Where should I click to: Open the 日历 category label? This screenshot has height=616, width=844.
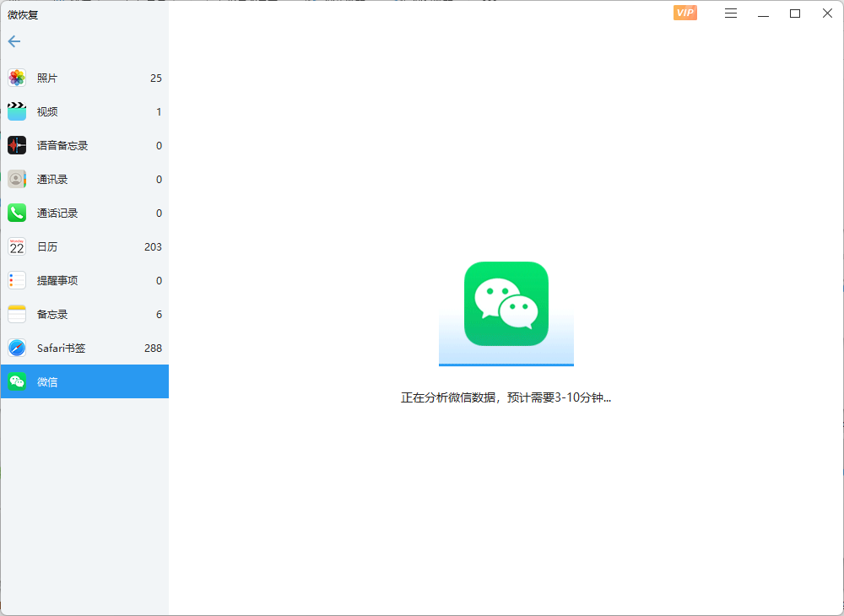click(47, 246)
